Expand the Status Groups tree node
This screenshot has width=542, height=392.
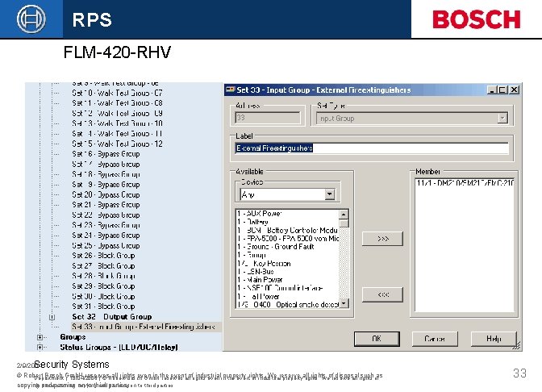pyautogui.click(x=40, y=348)
